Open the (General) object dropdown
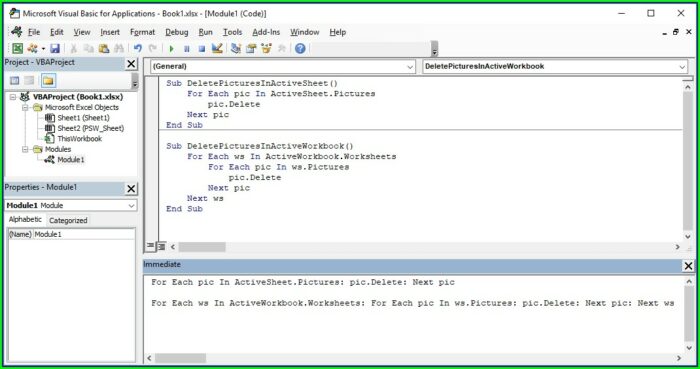700x369 pixels. tap(283, 66)
